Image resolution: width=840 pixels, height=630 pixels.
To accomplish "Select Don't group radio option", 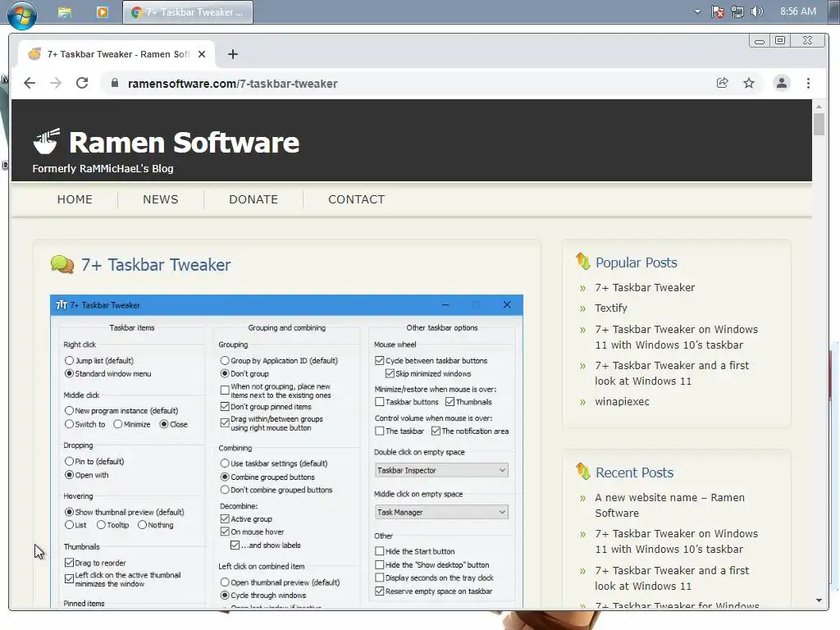I will click(x=225, y=373).
